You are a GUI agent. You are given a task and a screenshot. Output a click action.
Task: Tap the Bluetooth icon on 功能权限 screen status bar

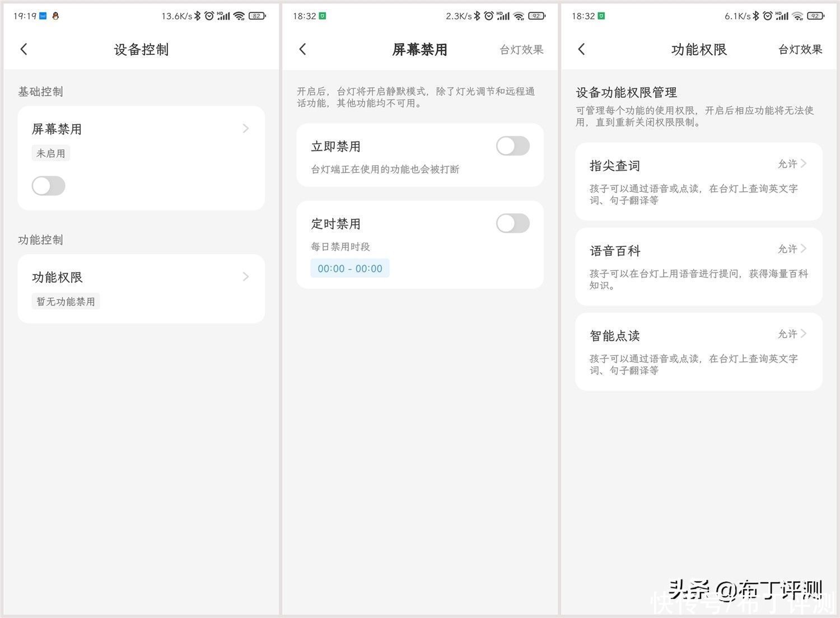coord(755,16)
